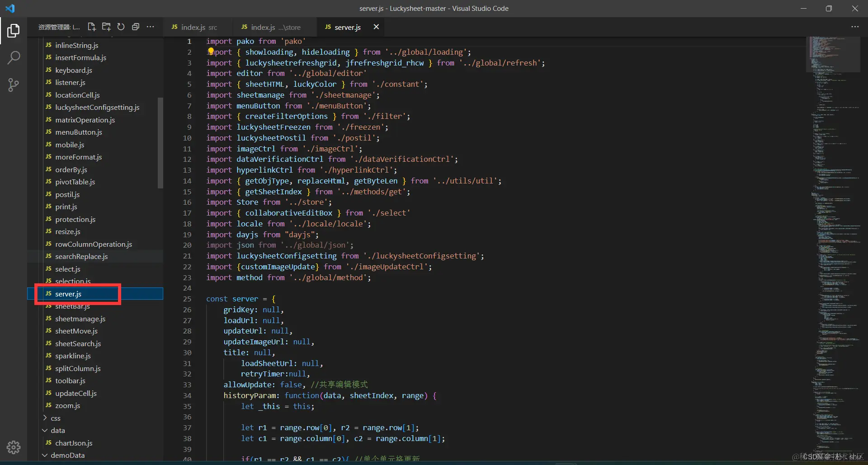Open updateCell.js file

click(x=76, y=393)
